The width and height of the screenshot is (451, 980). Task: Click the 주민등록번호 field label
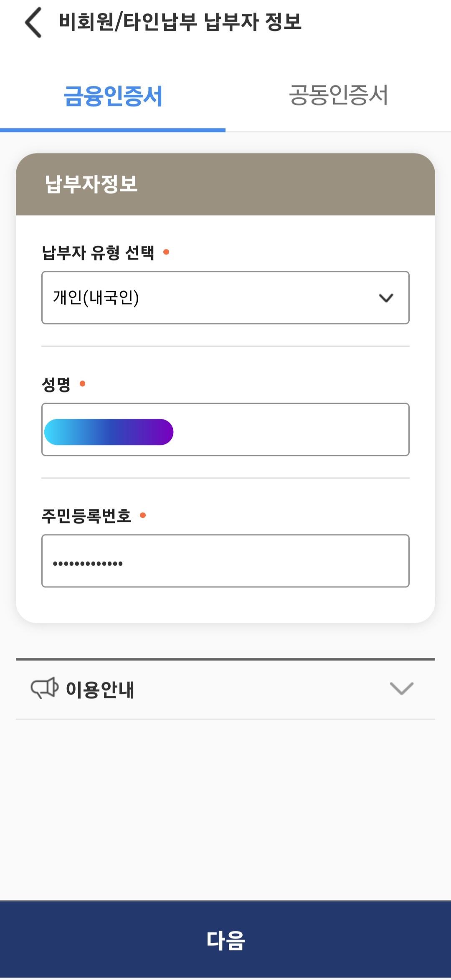[86, 516]
